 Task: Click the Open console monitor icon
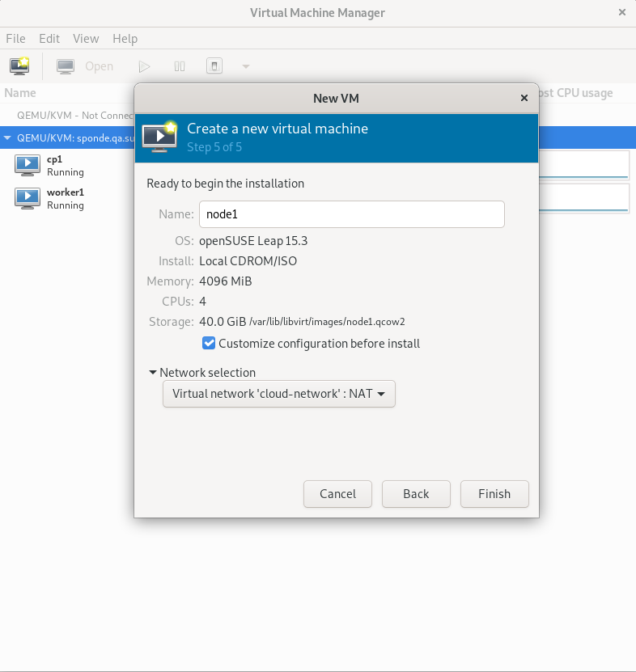(66, 66)
